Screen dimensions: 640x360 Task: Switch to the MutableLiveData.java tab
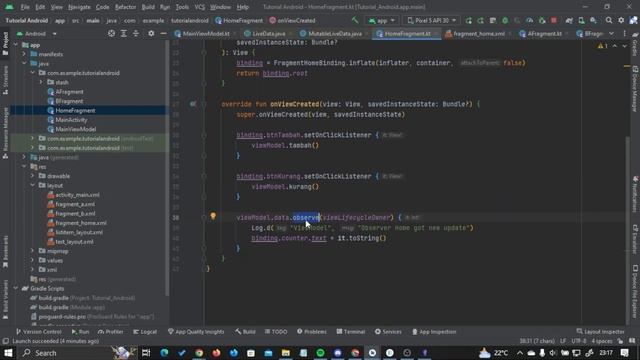pos(331,33)
